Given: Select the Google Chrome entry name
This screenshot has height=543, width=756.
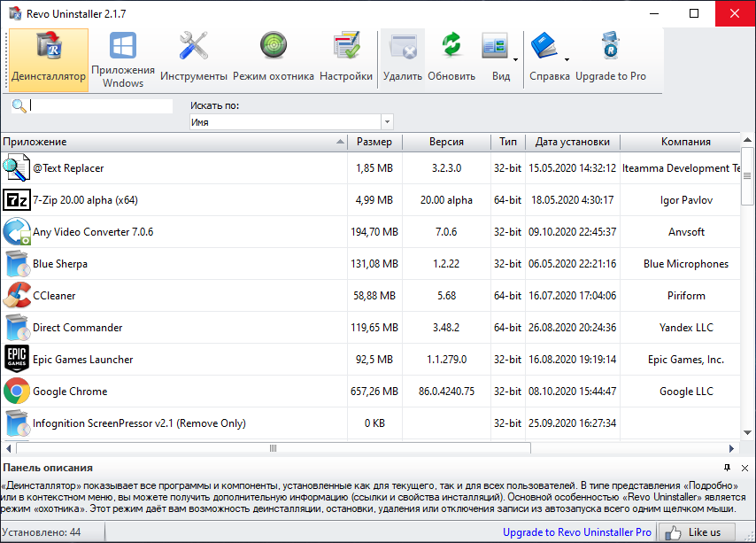Looking at the screenshot, I should click(70, 392).
